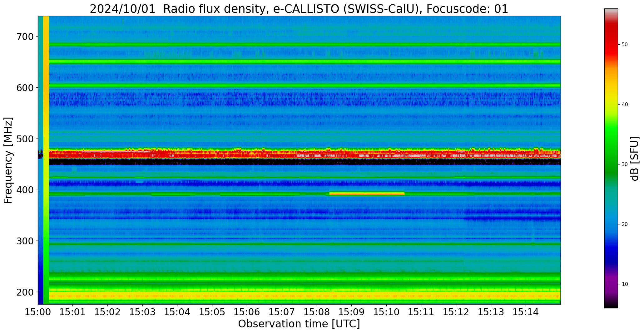The width and height of the screenshot is (644, 333).
Task: Click the 15:09 time tick label
Action: [x=352, y=312]
